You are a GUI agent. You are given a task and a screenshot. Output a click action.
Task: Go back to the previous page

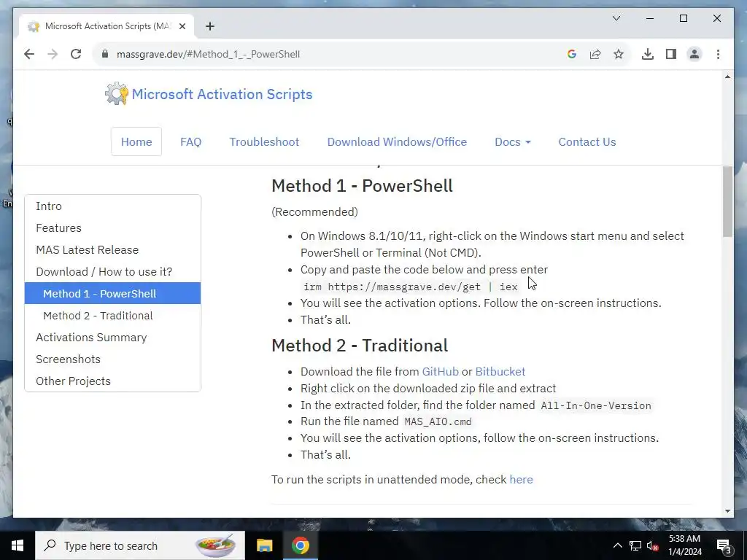(x=29, y=54)
